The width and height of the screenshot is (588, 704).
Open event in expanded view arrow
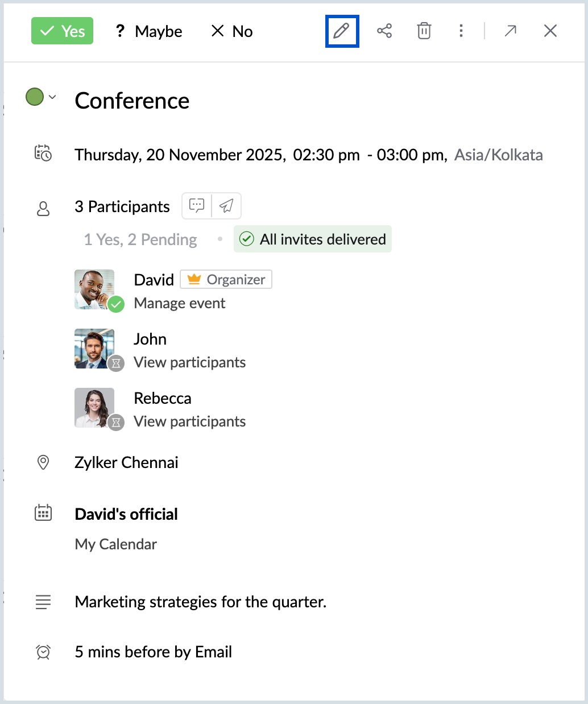[x=510, y=31]
